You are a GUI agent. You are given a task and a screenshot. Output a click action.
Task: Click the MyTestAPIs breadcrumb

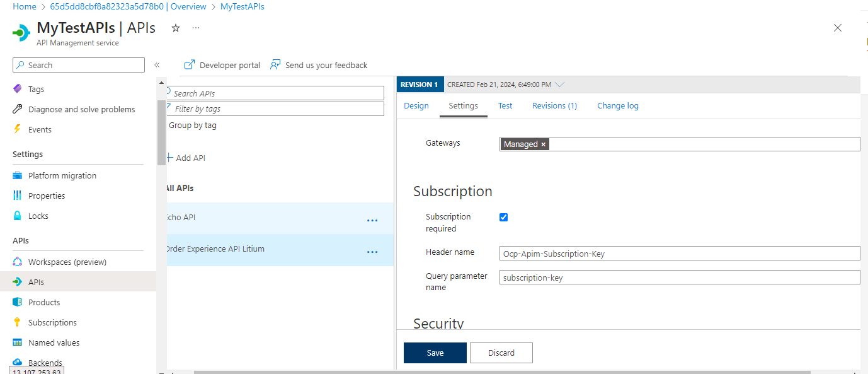(x=243, y=6)
